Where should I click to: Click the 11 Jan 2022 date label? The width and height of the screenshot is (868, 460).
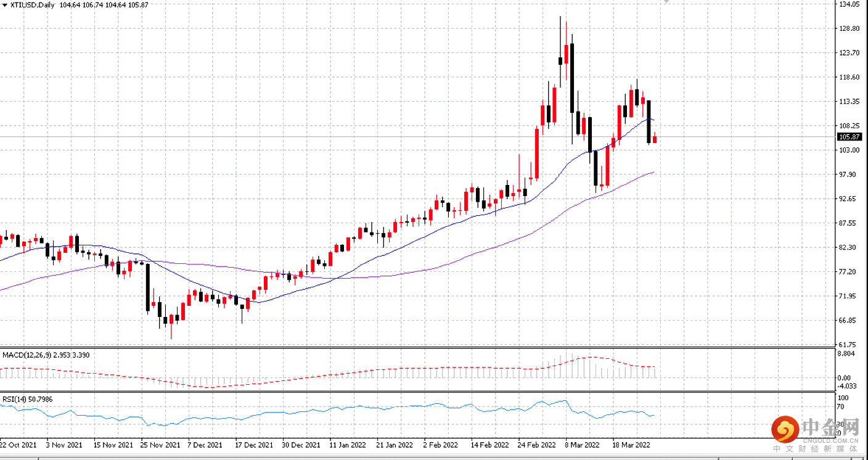pyautogui.click(x=348, y=444)
